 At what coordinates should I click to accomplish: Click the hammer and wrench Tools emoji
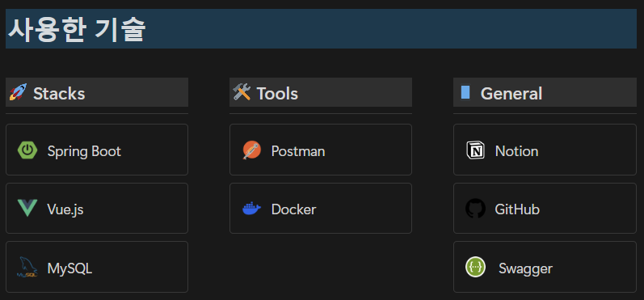[x=242, y=92]
